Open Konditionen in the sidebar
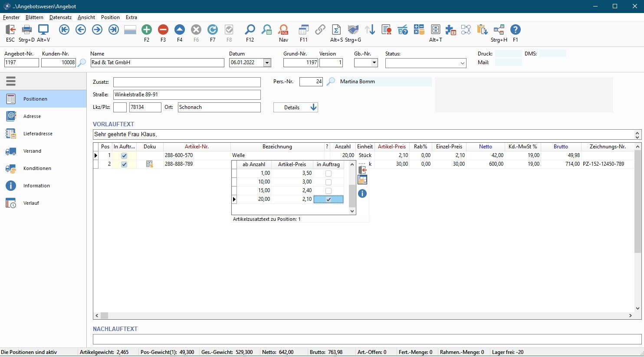This screenshot has height=357, width=644. pyautogui.click(x=37, y=168)
